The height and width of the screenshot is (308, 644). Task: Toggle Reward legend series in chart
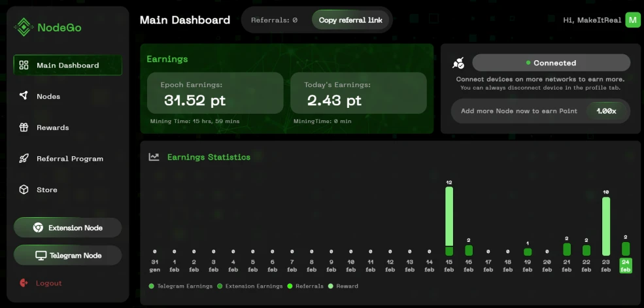pos(343,286)
